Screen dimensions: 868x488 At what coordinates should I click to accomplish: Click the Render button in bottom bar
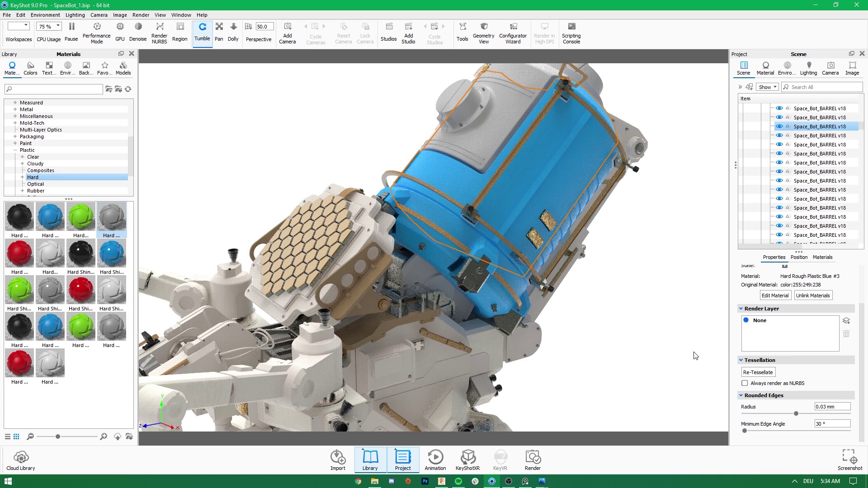pyautogui.click(x=533, y=460)
